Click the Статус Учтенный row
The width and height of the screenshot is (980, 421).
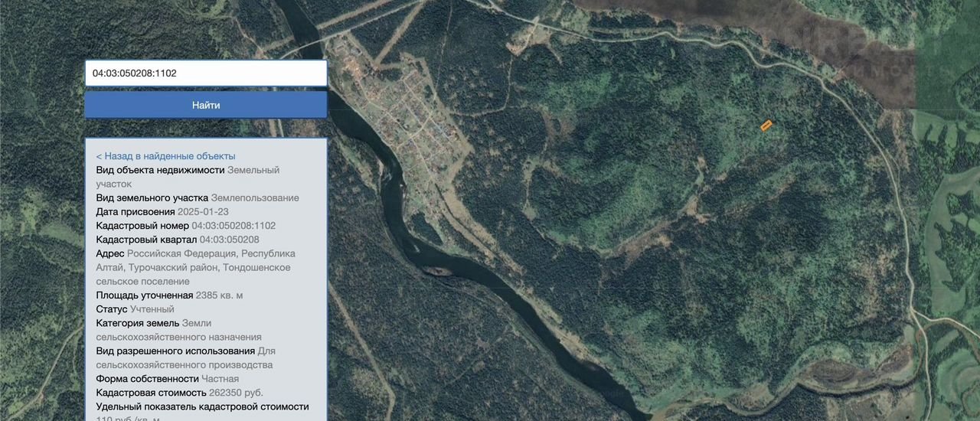coord(135,309)
